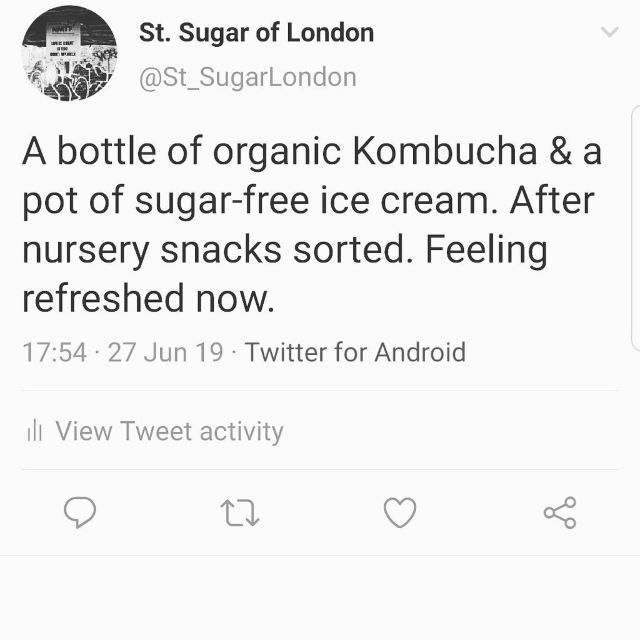The height and width of the screenshot is (640, 640).
Task: Click the tweet text about organic Kombucha
Action: (312, 152)
